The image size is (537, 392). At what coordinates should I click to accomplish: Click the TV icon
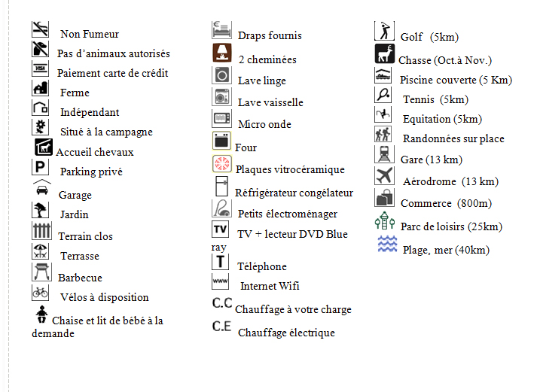(x=220, y=229)
